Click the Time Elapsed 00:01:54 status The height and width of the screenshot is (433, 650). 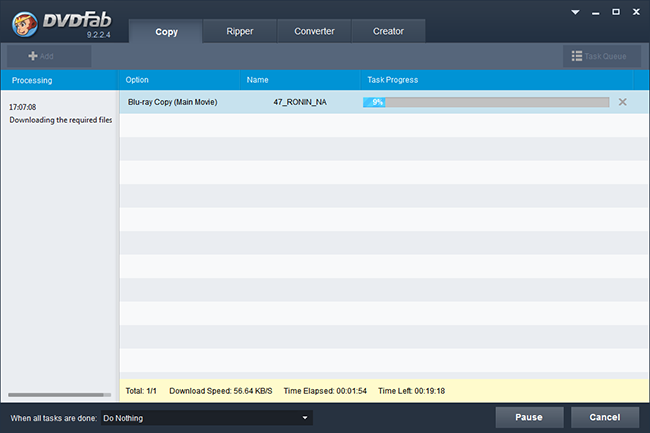pos(325,391)
